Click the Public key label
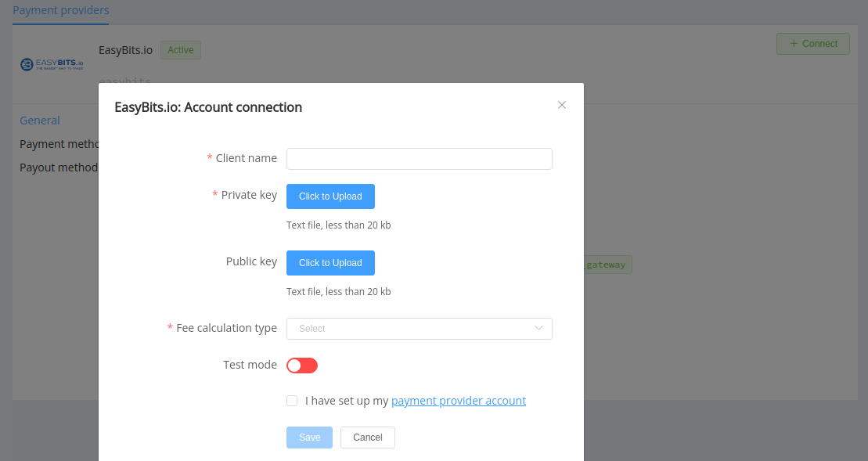This screenshot has height=461, width=868. 251,261
